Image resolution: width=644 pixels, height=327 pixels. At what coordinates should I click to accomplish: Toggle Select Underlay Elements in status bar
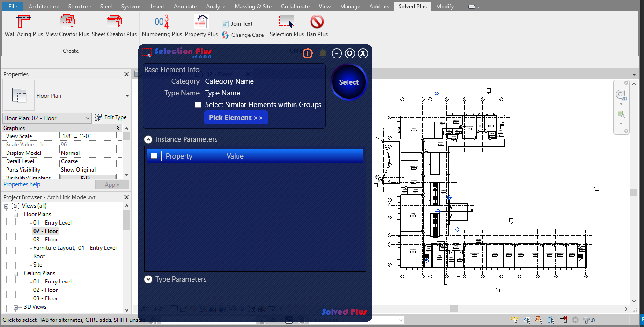[x=527, y=320]
